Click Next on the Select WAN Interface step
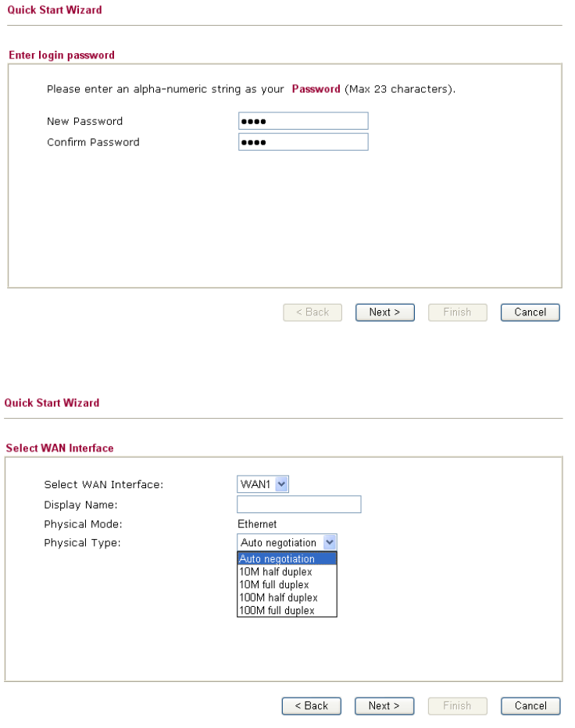575x728 pixels. (384, 706)
